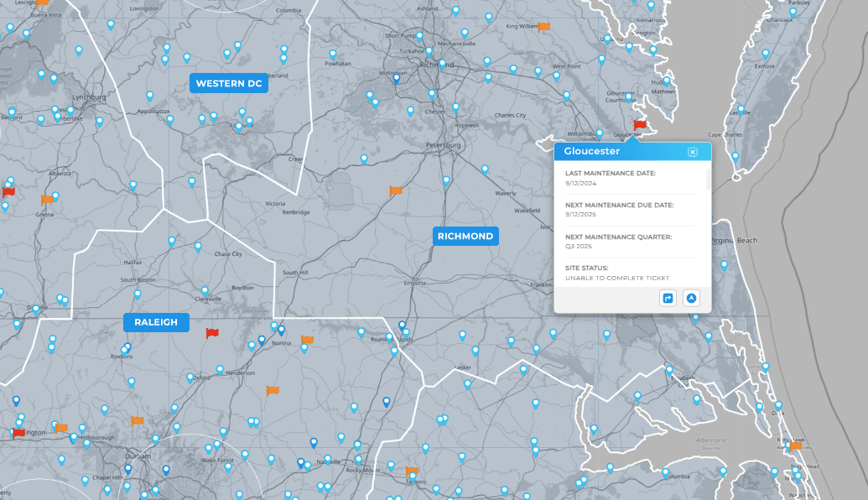
Task: Click the navigation arrow icon in Gloucester popup
Action: (690, 298)
